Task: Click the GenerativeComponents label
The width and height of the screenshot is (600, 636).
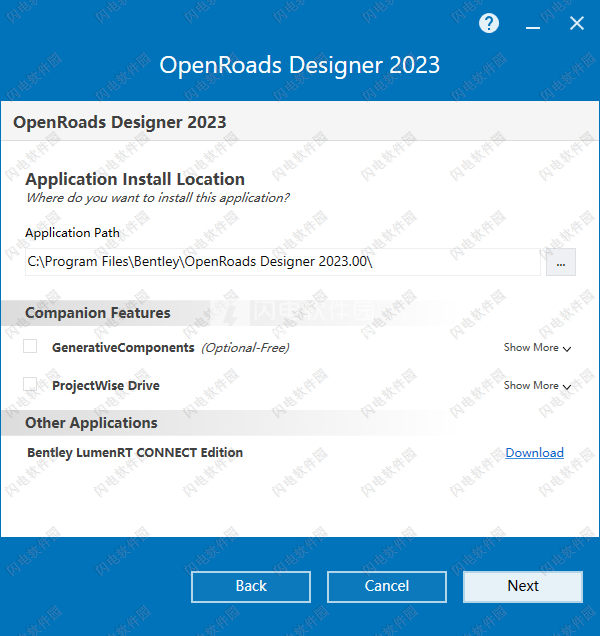Action: [123, 348]
